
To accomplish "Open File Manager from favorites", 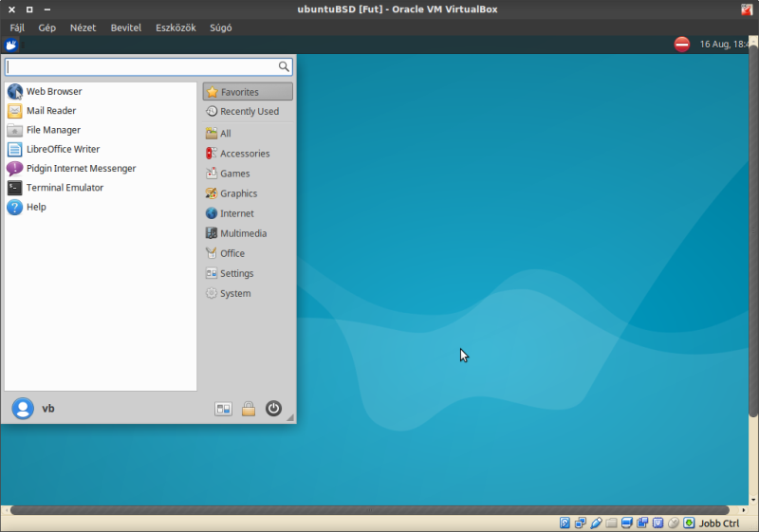I will click(x=101, y=130).
